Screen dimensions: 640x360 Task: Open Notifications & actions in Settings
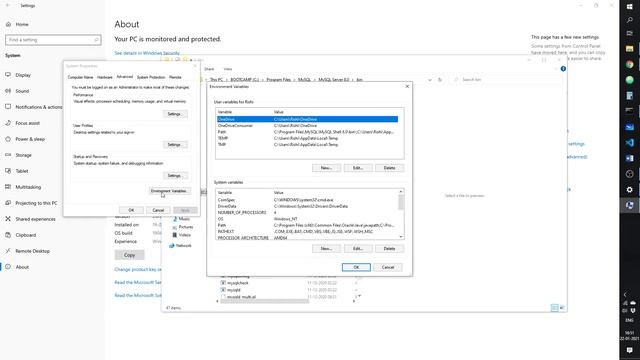click(x=33, y=107)
